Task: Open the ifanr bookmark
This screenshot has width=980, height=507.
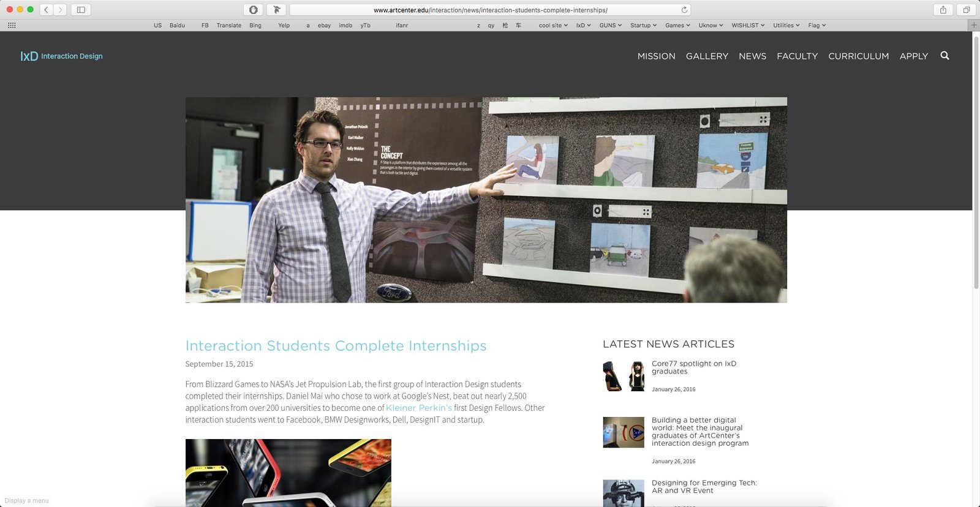Action: (x=402, y=25)
